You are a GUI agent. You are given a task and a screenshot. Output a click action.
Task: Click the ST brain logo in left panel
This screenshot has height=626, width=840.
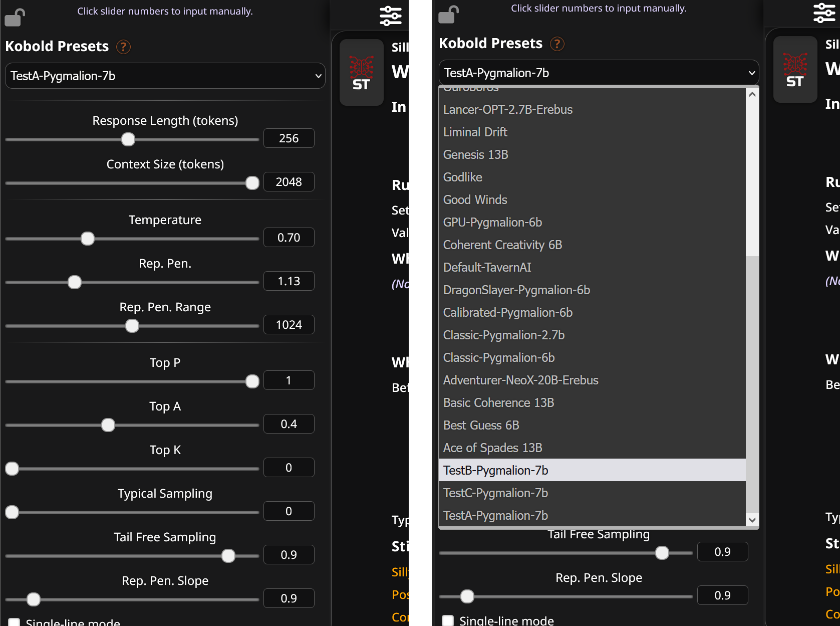[x=361, y=73]
